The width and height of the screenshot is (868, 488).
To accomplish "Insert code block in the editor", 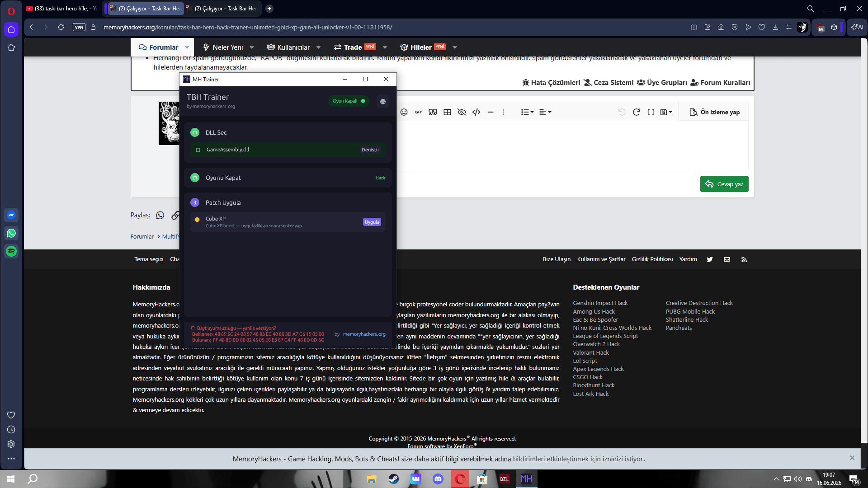I will point(476,112).
